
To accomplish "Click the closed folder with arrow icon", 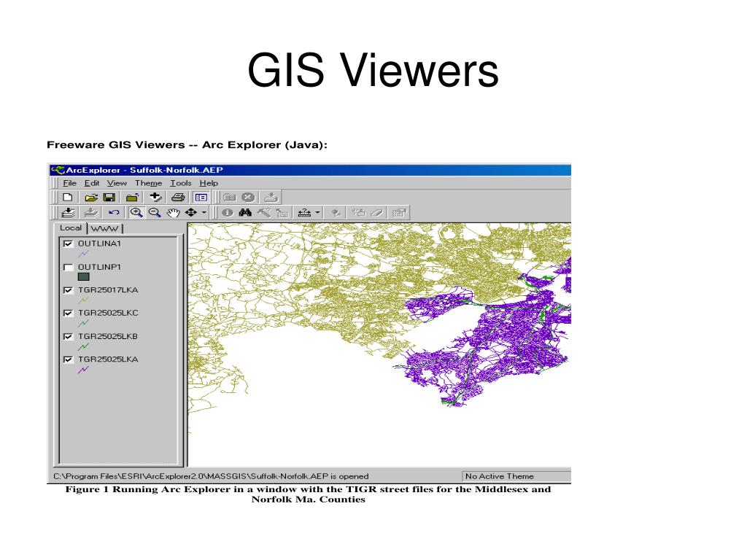I will pos(132,197).
